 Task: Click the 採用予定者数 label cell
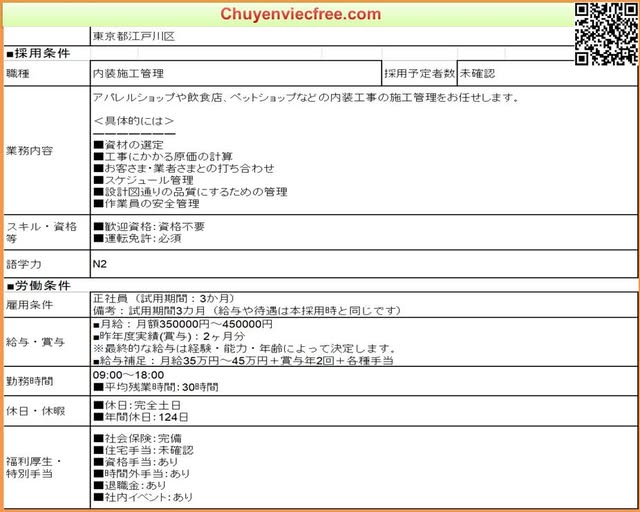pyautogui.click(x=420, y=73)
